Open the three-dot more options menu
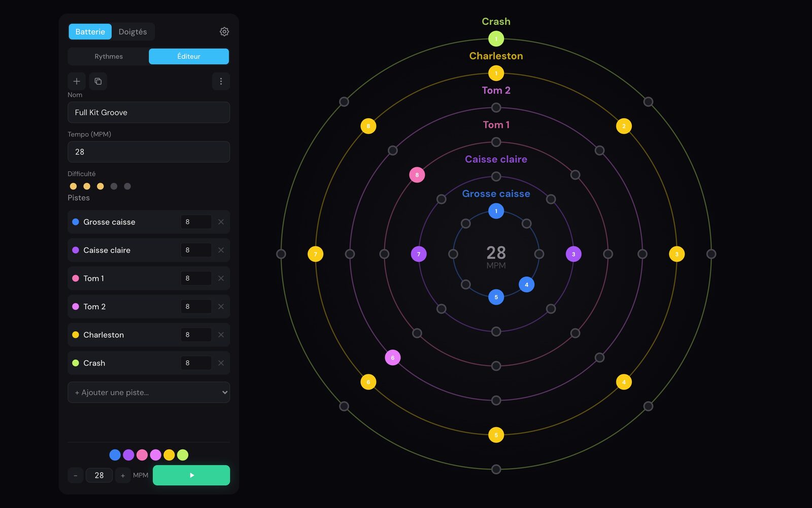 point(221,81)
